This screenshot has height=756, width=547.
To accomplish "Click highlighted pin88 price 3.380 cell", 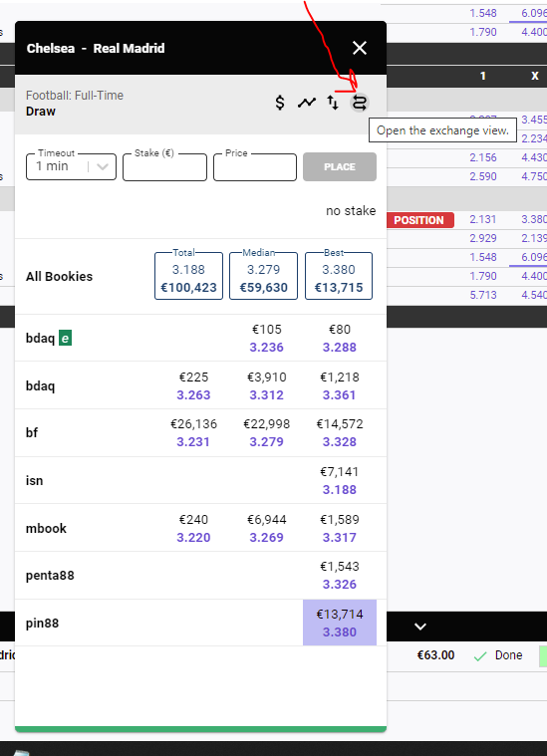I will 340,623.
